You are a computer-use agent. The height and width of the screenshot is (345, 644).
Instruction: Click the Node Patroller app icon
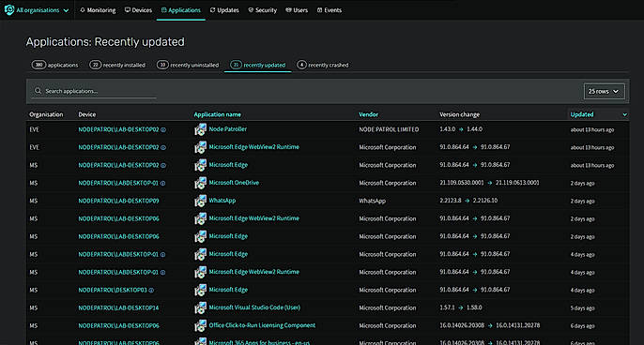tap(201, 129)
